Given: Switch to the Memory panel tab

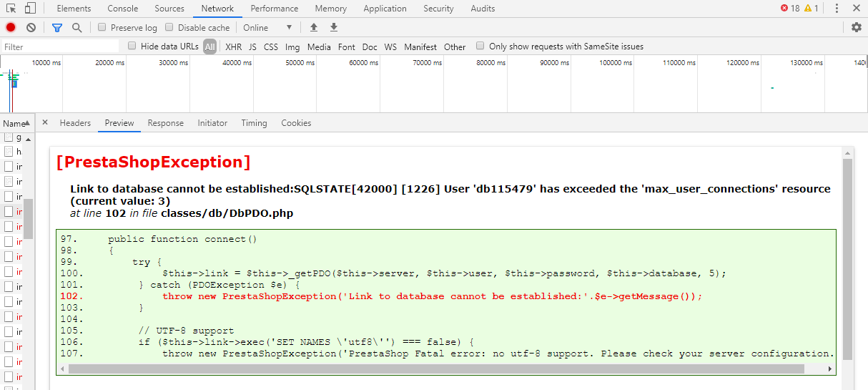Looking at the screenshot, I should (331, 9).
